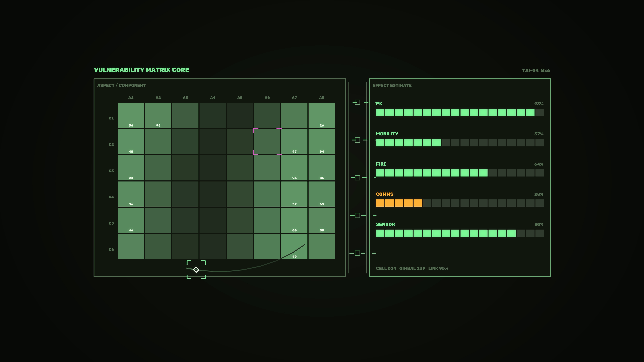Click the orange COMMS label
The height and width of the screenshot is (362, 644).
(x=385, y=194)
